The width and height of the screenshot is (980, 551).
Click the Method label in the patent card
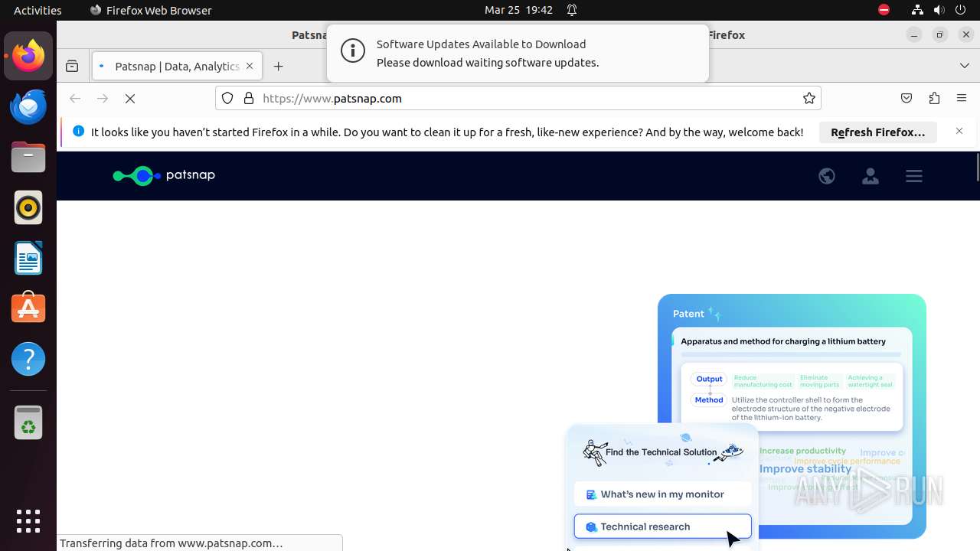click(x=709, y=399)
